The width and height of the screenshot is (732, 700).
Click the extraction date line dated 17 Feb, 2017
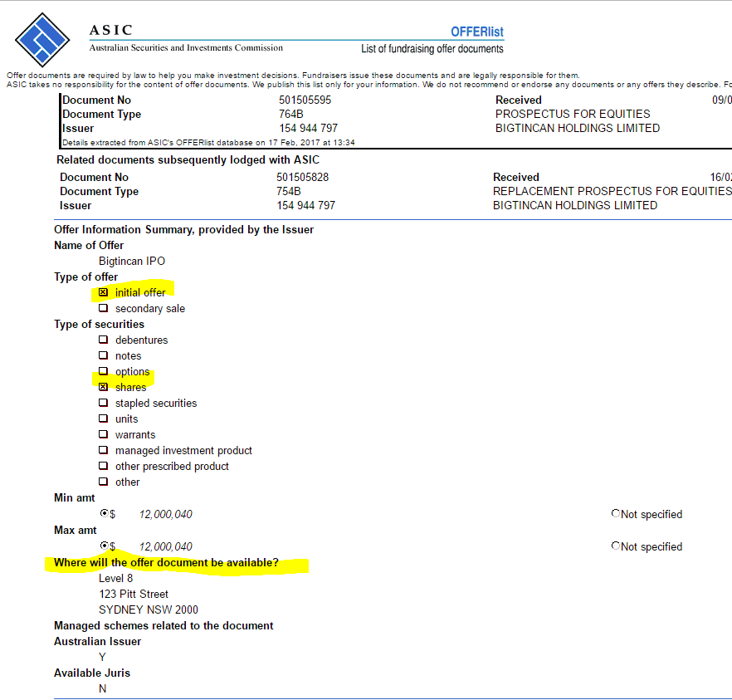(208, 143)
